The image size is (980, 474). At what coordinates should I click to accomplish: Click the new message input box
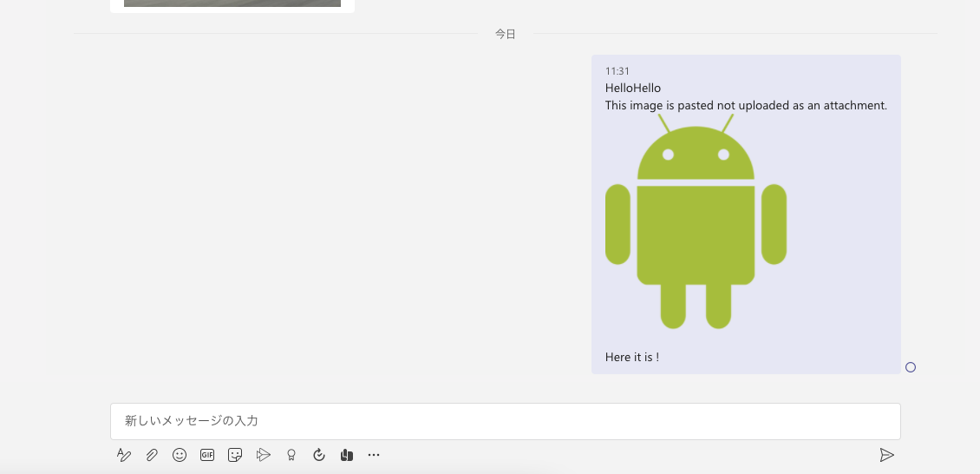pyautogui.click(x=506, y=421)
